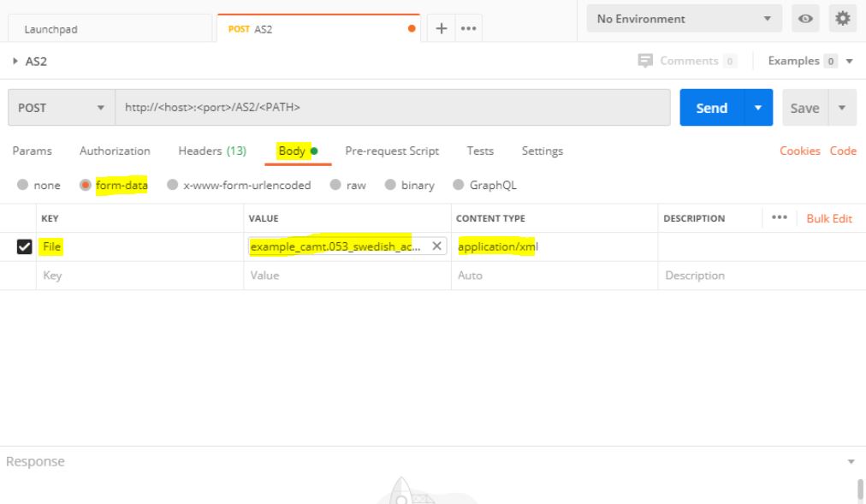Screen dimensions: 866x504
Task: Click the Comments speech bubble icon
Action: [644, 61]
